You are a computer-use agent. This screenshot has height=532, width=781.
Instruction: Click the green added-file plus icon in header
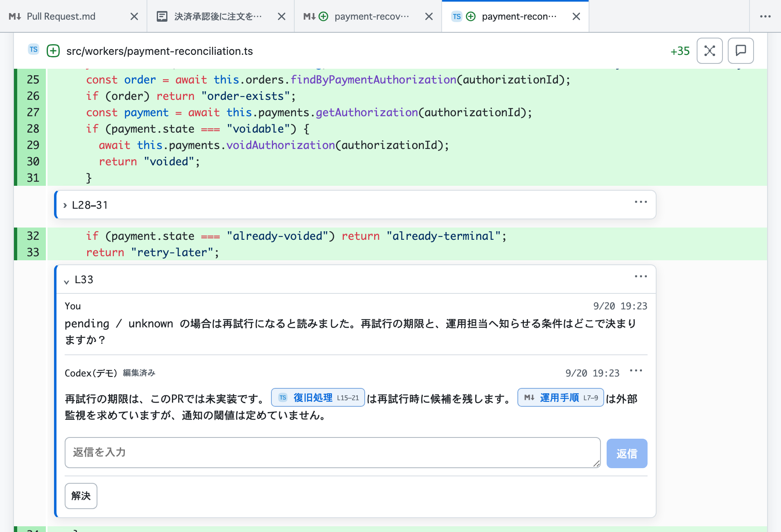click(x=53, y=51)
